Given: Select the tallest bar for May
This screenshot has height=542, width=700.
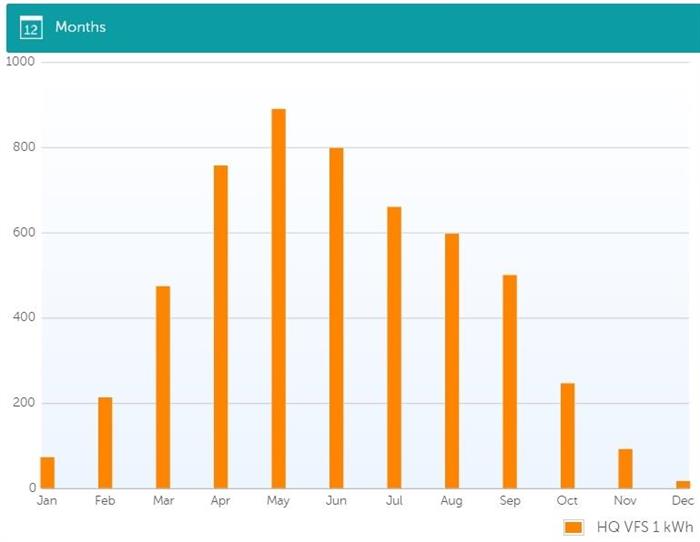Looking at the screenshot, I should (279, 299).
